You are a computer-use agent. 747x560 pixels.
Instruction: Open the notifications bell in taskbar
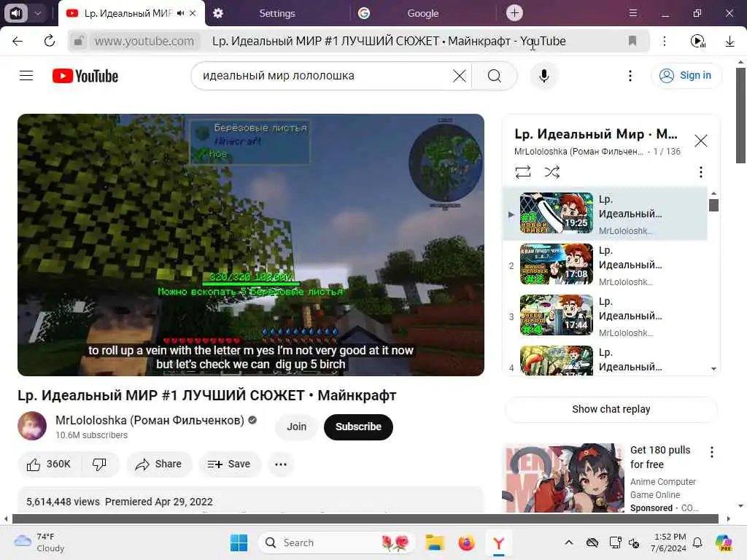[x=697, y=542]
